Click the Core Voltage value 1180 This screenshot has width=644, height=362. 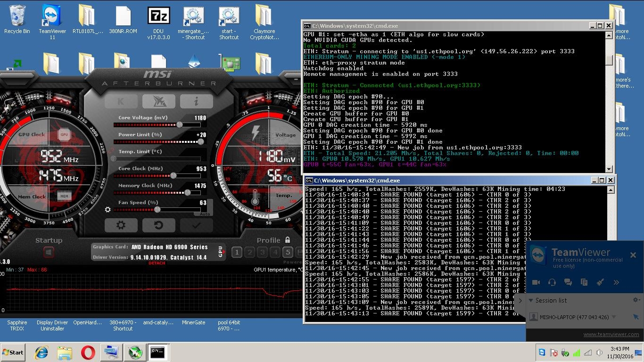pyautogui.click(x=200, y=118)
